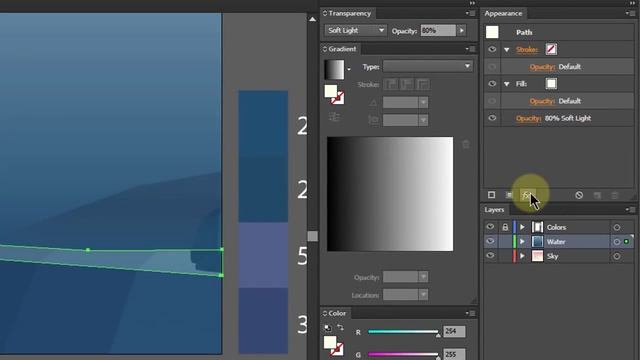Click R value field showing 254
This screenshot has height=360, width=640.
[454, 331]
